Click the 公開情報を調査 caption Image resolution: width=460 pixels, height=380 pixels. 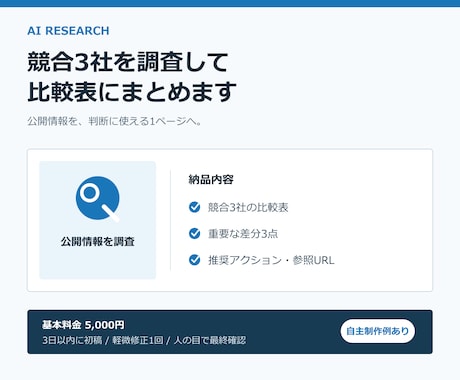click(x=98, y=241)
